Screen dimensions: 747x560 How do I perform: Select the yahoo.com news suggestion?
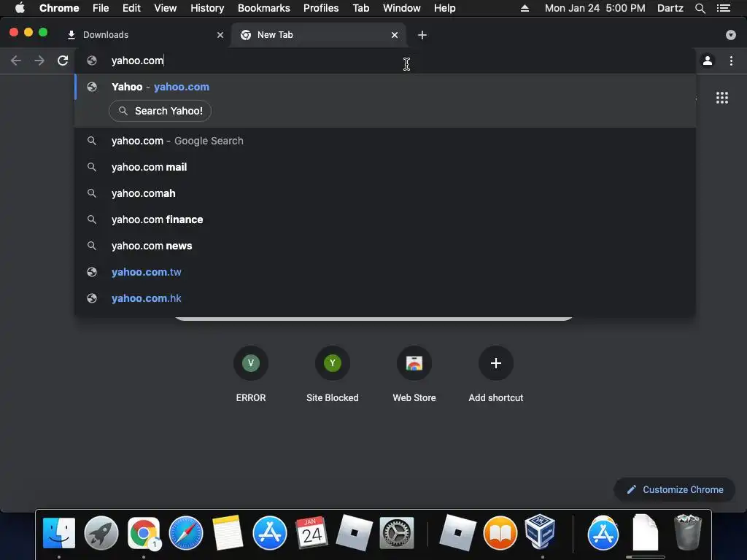coord(385,246)
